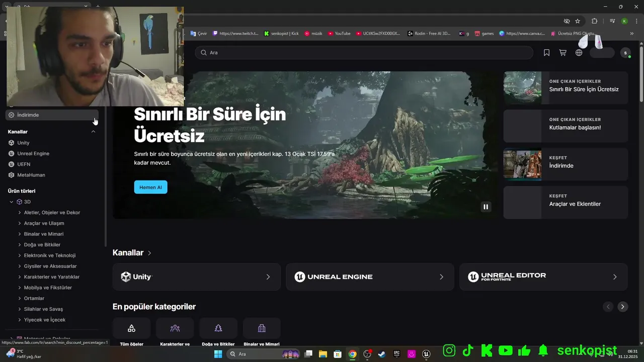Open the Çevir bookmark
644x362 pixels.
pos(199,34)
